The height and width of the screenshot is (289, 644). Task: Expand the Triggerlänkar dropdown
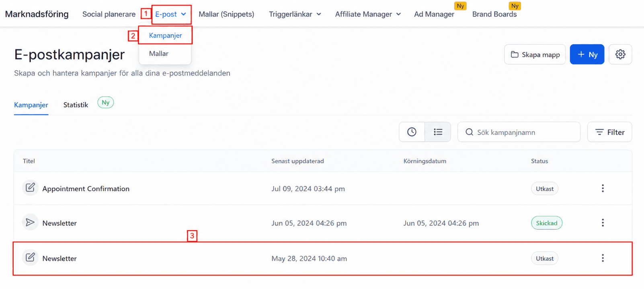pyautogui.click(x=295, y=14)
